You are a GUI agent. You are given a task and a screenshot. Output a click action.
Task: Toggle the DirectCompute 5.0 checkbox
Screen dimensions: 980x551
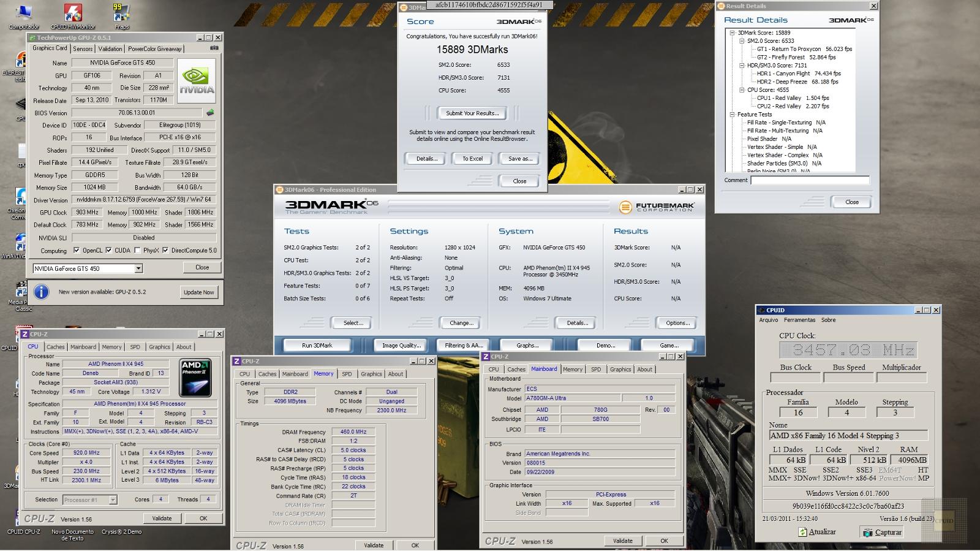pyautogui.click(x=165, y=250)
